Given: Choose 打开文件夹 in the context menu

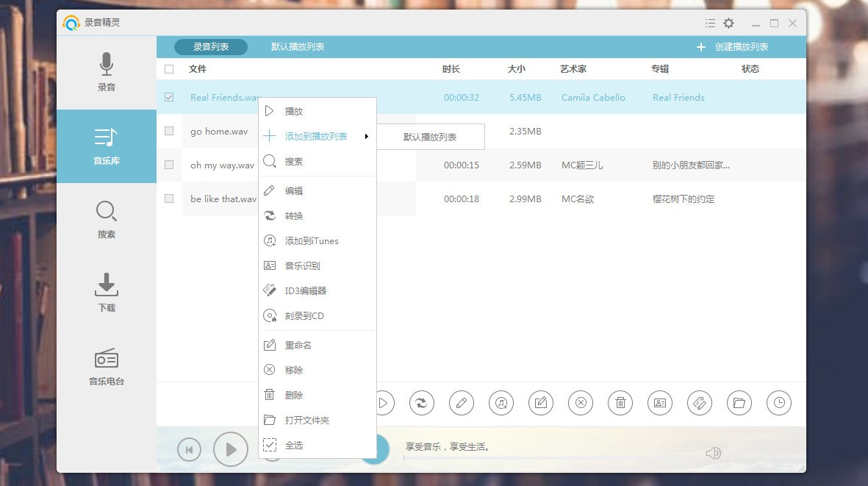Looking at the screenshot, I should [318, 420].
